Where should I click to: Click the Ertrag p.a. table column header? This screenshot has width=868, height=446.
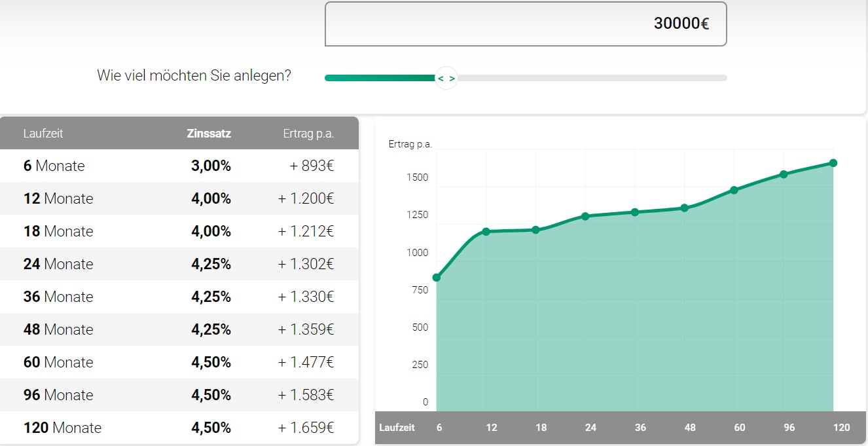308,134
